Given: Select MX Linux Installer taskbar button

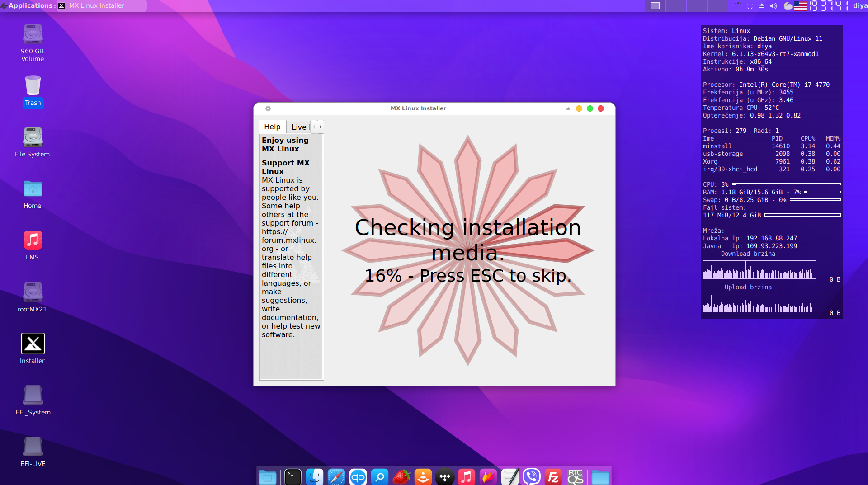Looking at the screenshot, I should (x=102, y=6).
